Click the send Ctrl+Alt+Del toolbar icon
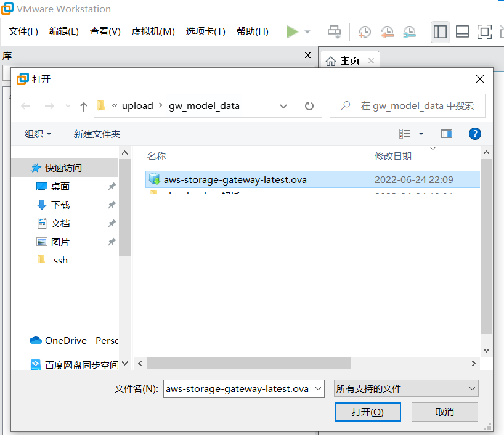This screenshot has width=504, height=437. [335, 32]
